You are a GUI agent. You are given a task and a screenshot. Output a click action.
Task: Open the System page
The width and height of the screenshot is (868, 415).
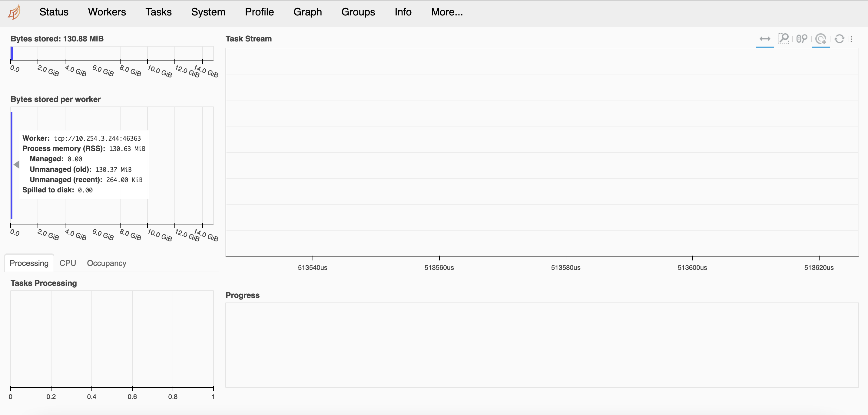[208, 12]
